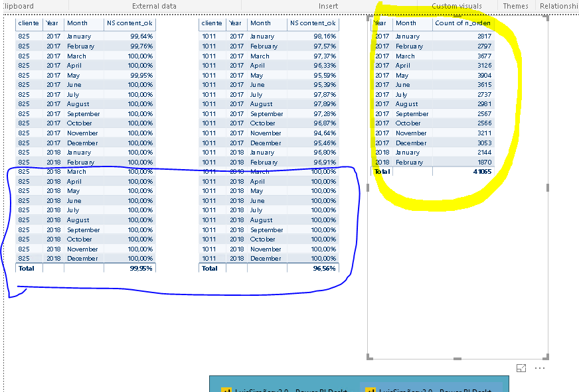Select the 2144 count for January 2018

point(484,153)
